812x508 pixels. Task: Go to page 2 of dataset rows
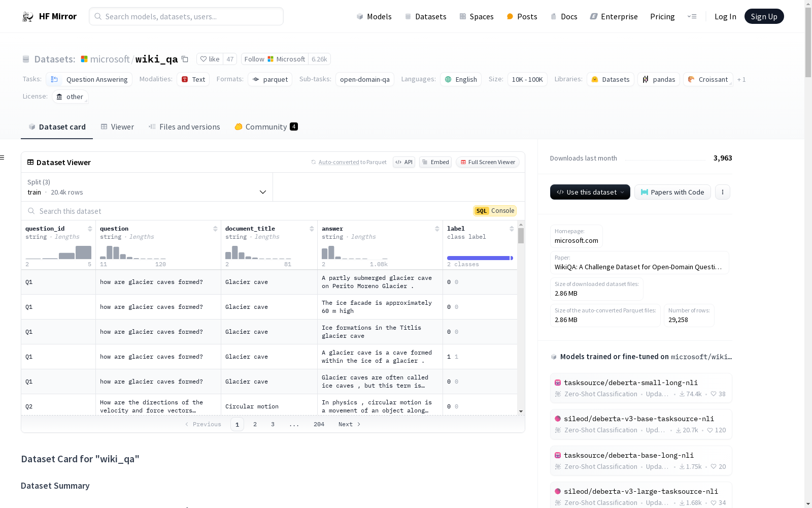pyautogui.click(x=255, y=424)
